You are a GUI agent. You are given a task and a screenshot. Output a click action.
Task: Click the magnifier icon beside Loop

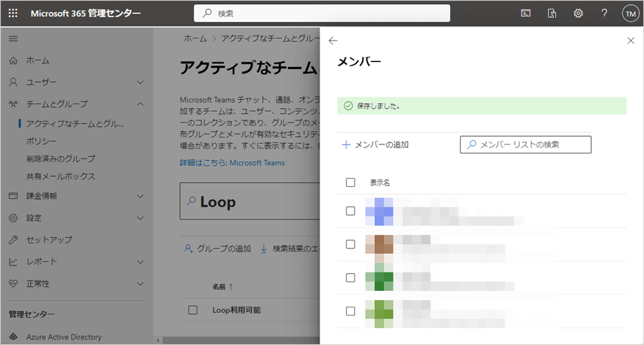(192, 201)
